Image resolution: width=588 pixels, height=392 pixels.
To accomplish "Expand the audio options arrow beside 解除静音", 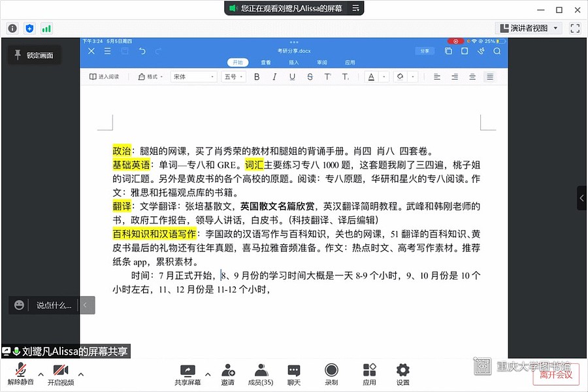I will [x=41, y=374].
